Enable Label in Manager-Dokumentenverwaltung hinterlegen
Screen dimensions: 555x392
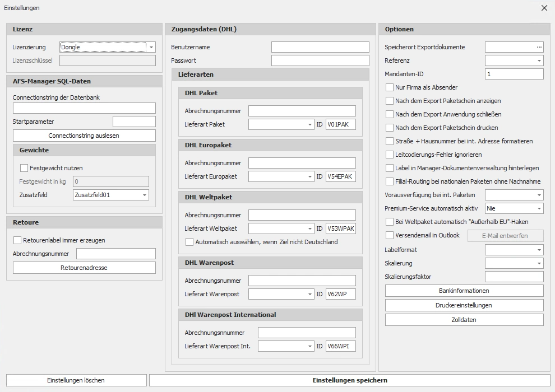click(390, 168)
